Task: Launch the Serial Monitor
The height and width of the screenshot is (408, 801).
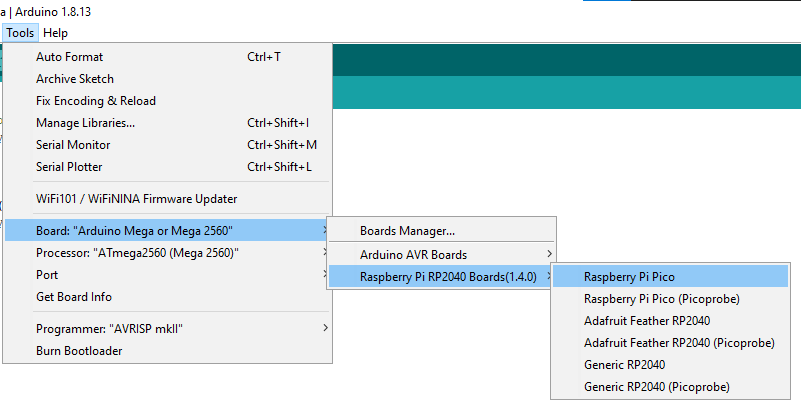Action: click(x=168, y=145)
